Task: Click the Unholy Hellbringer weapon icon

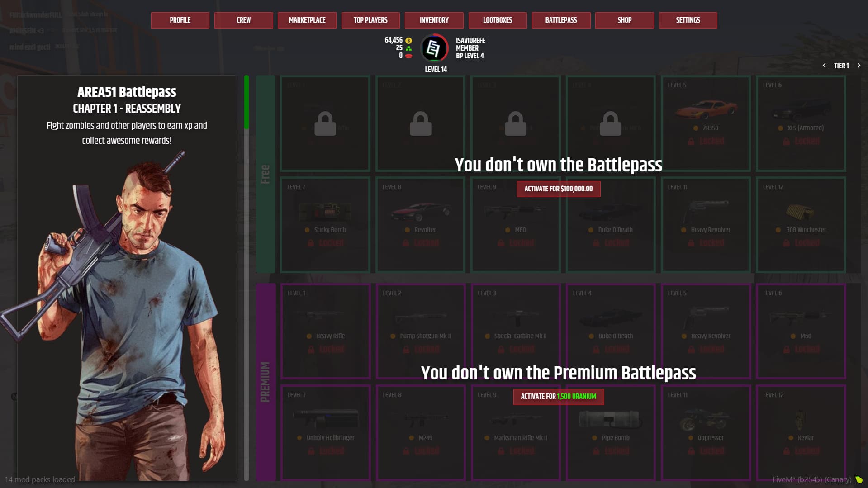Action: click(x=326, y=418)
